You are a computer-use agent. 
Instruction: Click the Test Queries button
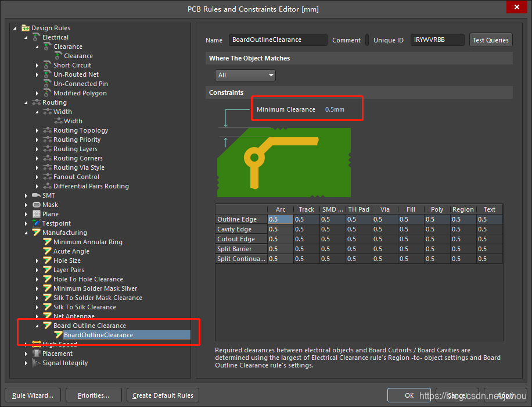[490, 40]
